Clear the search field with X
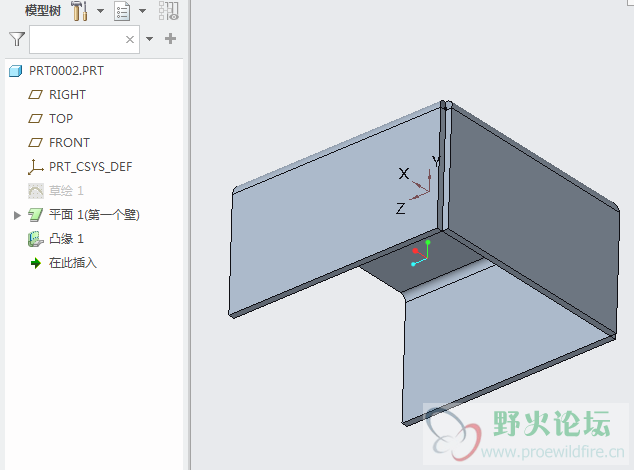Image resolution: width=634 pixels, height=470 pixels. [130, 39]
